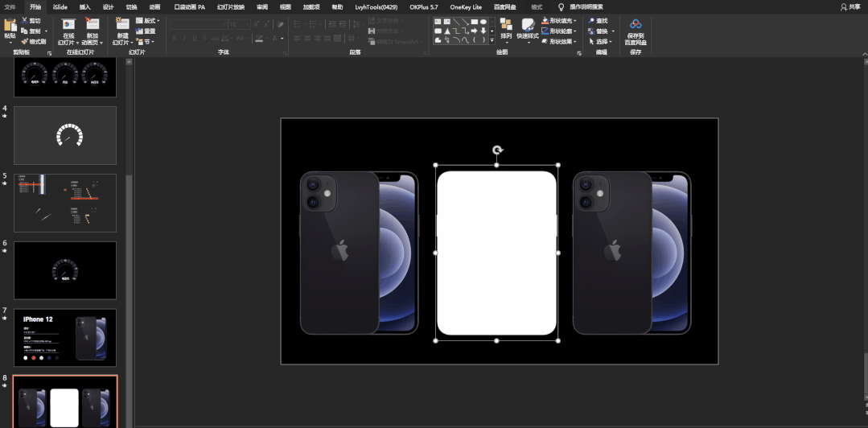
Task: Save to Baidu Netdisk (保存到百度网盘)
Action: click(x=636, y=31)
